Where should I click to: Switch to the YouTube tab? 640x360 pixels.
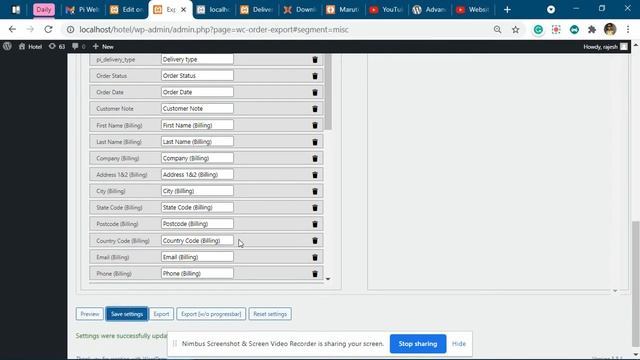(x=386, y=9)
